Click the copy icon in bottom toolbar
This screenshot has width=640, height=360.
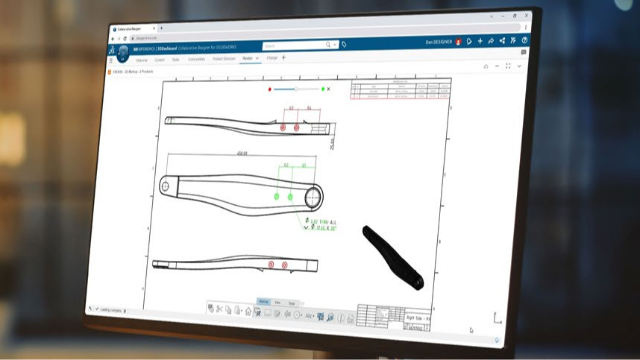coord(228,310)
